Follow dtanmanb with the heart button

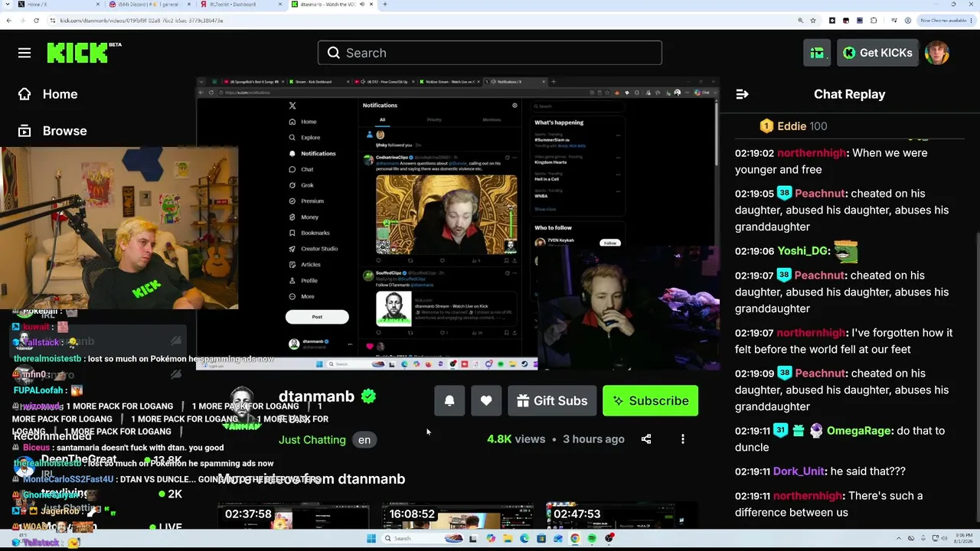[x=486, y=401]
